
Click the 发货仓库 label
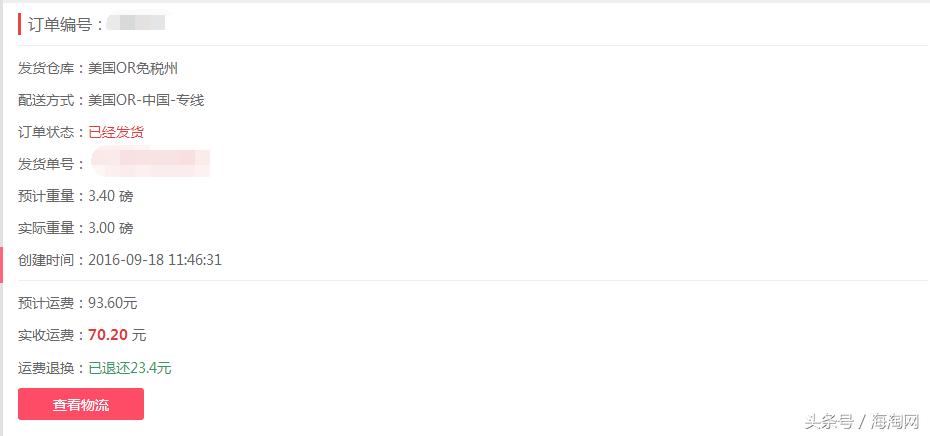click(52, 68)
